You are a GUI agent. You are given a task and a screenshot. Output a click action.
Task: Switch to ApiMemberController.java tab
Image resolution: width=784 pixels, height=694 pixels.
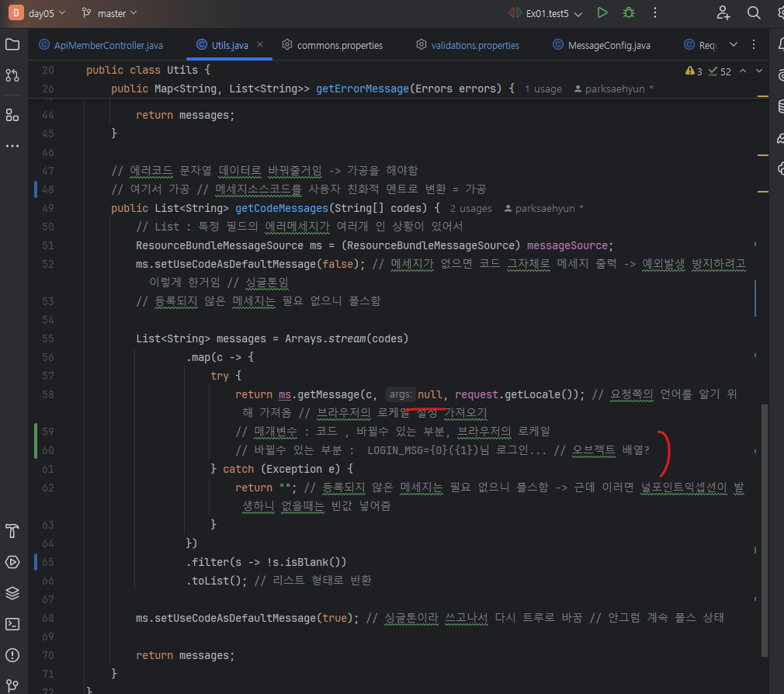coord(101,45)
